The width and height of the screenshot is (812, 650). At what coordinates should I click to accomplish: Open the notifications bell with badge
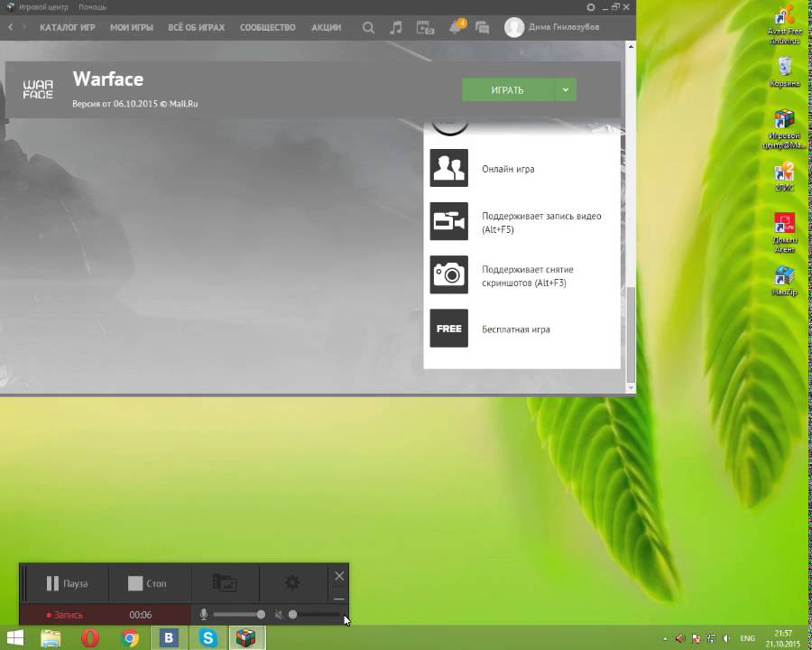[457, 26]
